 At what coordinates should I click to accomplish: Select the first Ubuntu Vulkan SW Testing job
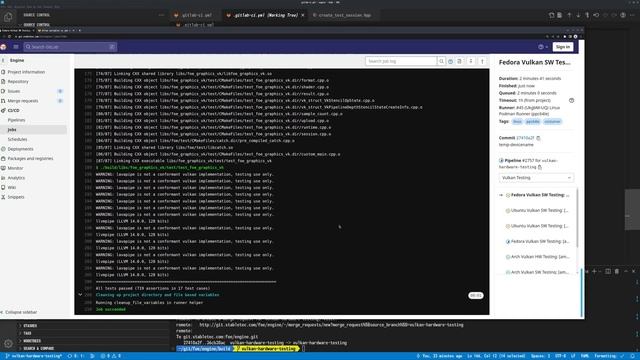click(x=537, y=211)
